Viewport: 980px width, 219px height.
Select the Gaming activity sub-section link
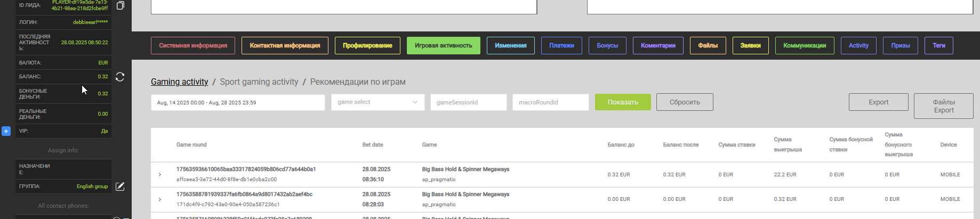(x=179, y=82)
